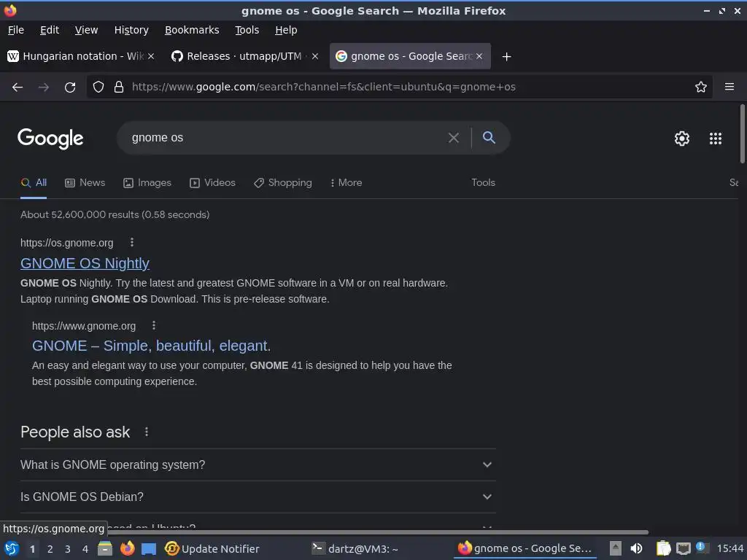Switch to workspace 4
The image size is (747, 560).
(x=85, y=549)
